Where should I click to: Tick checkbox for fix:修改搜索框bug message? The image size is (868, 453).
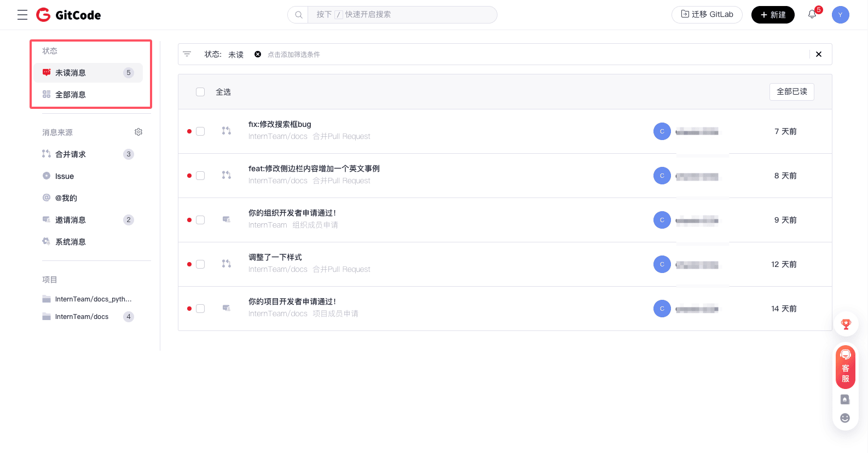200,131
